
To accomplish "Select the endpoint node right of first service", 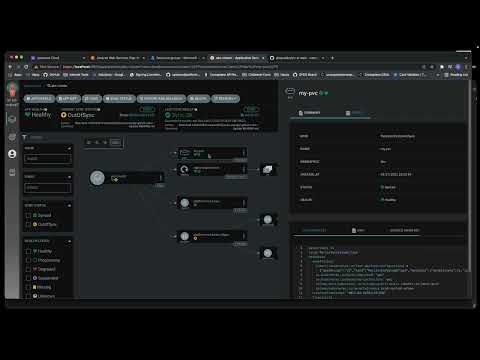I will 268,219.
